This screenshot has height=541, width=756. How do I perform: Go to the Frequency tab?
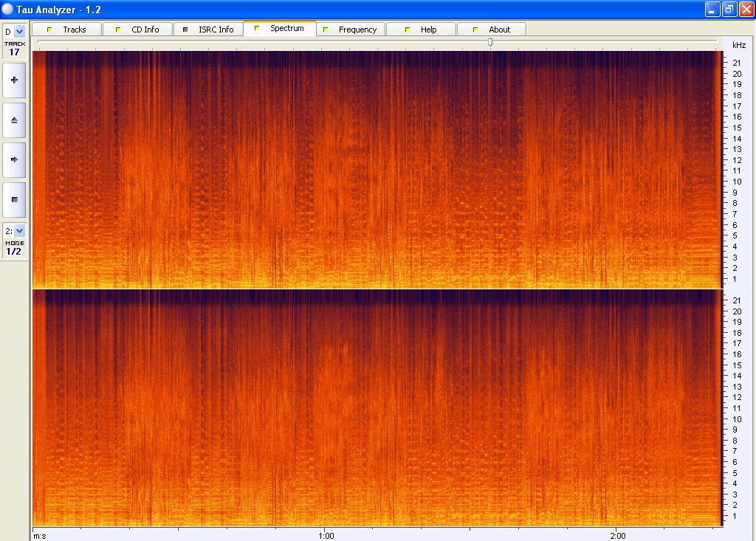click(x=357, y=30)
